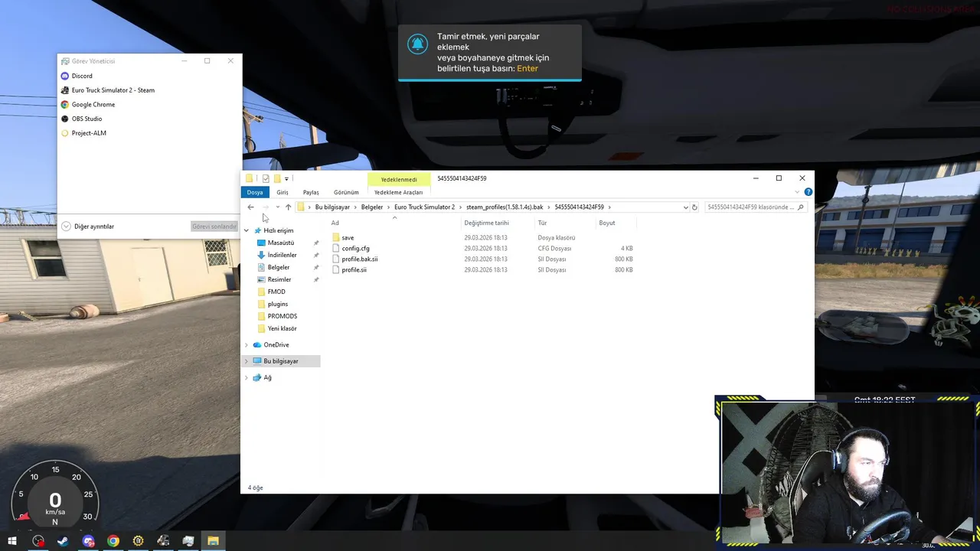This screenshot has height=551, width=980.
Task: Open address bar history dropdown
Action: (x=685, y=207)
